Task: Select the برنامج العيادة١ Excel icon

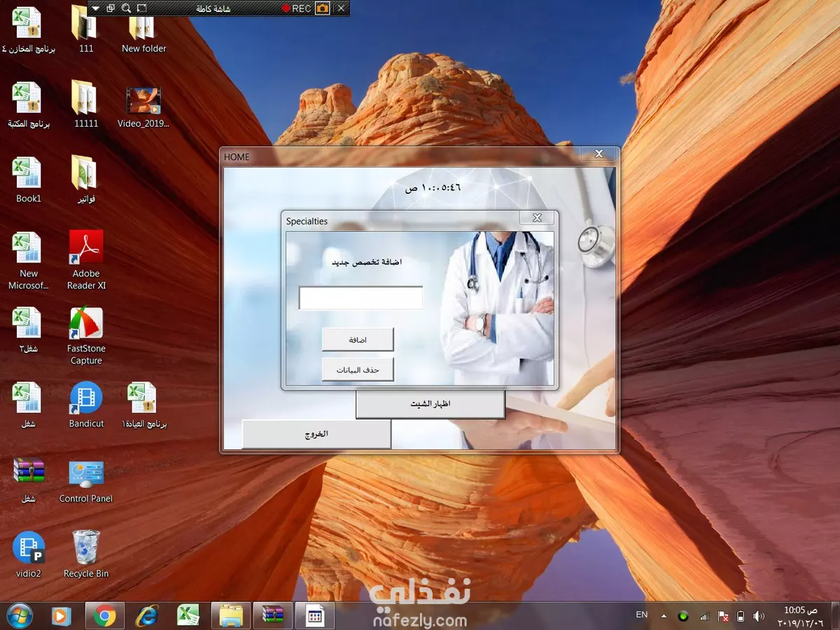Action: tap(144, 406)
